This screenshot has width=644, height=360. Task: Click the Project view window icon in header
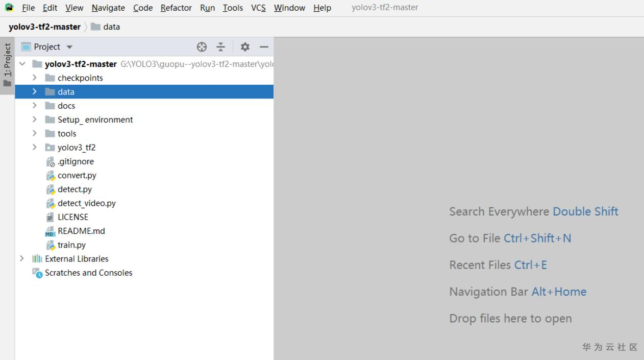(x=26, y=47)
